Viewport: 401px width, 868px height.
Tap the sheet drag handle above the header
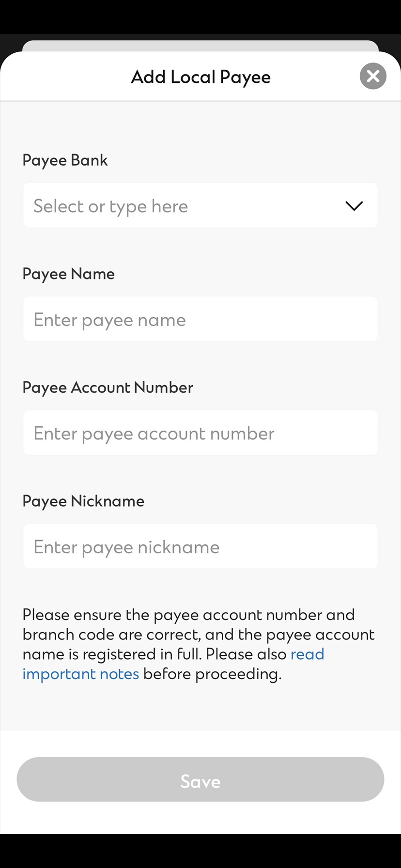[x=200, y=47]
